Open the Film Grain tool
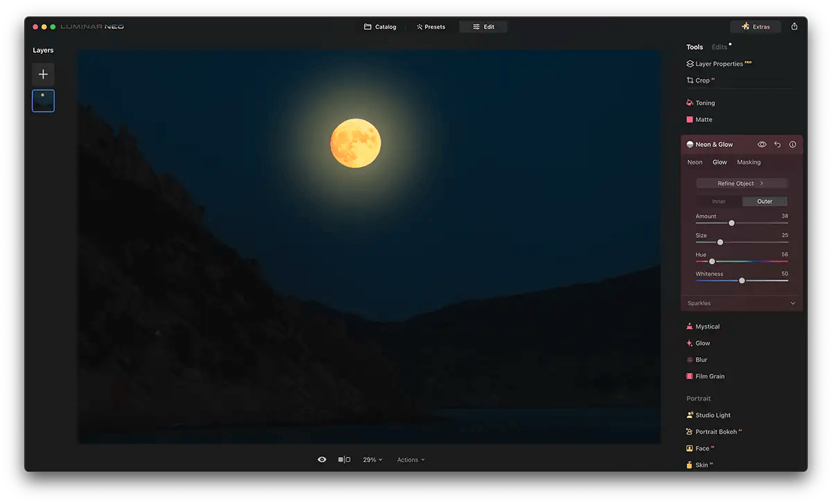 (709, 376)
